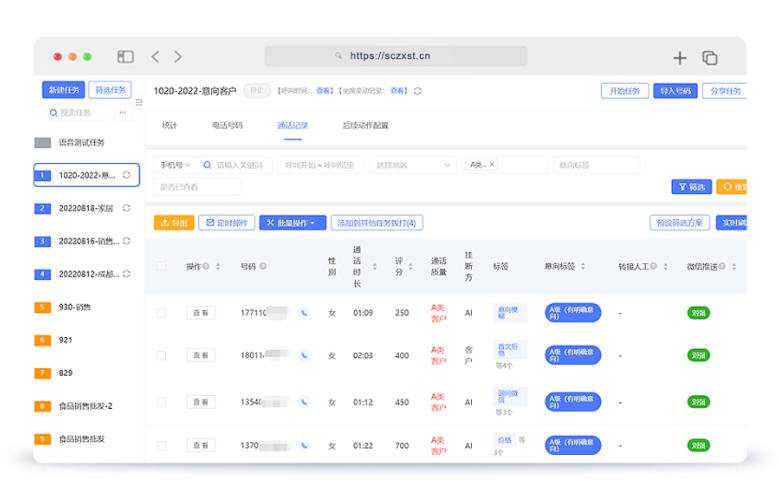780x480 pixels.
Task: Click the refresh icon next to 20220818 task
Action: click(127, 208)
